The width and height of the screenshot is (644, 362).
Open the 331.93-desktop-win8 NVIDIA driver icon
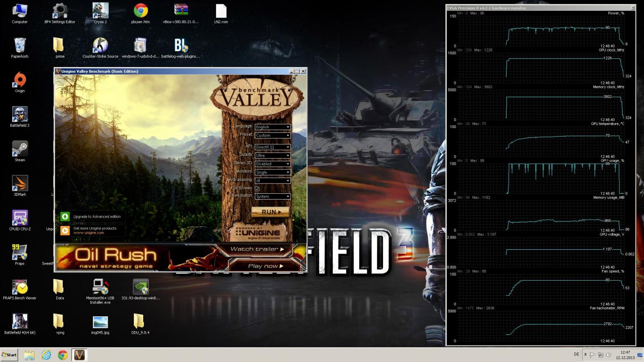[x=140, y=290]
